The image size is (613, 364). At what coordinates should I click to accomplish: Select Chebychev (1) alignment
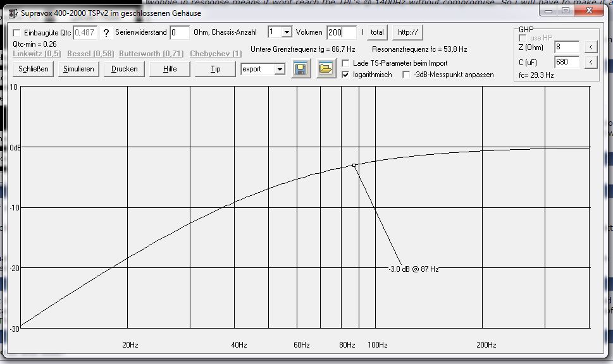[x=216, y=54]
